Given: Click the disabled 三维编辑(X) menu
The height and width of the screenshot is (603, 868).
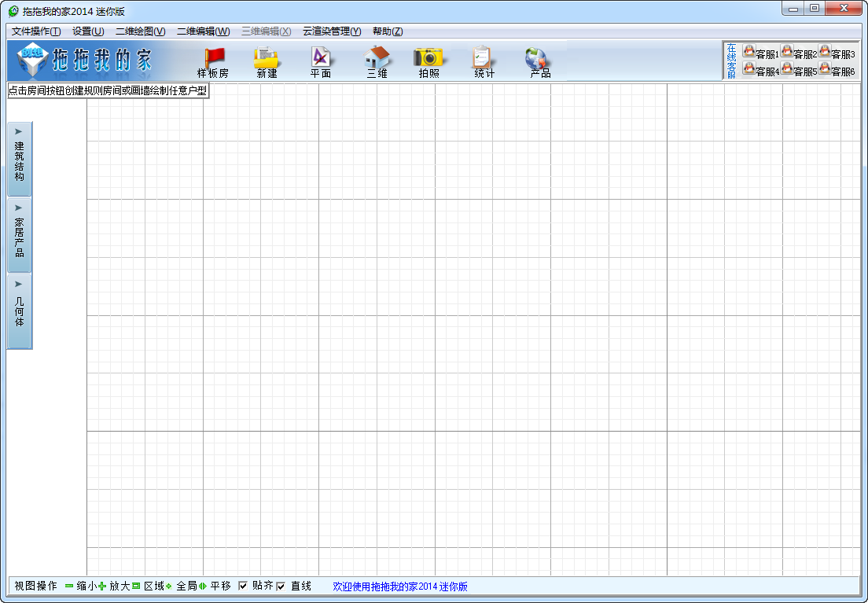Looking at the screenshot, I should click(267, 31).
